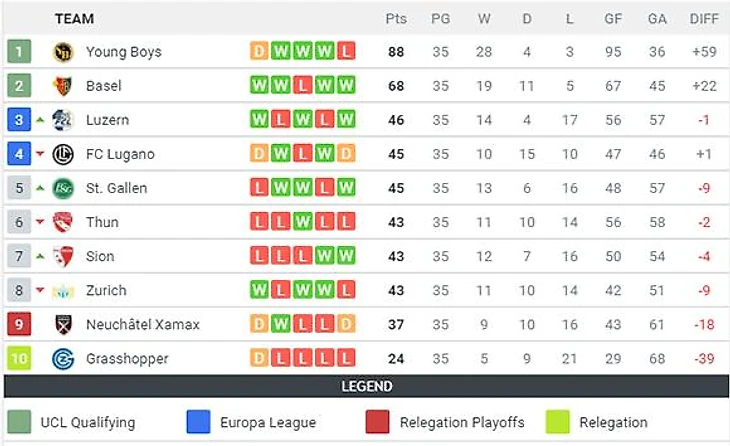Open the St. Gallen club badge
This screenshot has width=730, height=446.
click(x=63, y=188)
